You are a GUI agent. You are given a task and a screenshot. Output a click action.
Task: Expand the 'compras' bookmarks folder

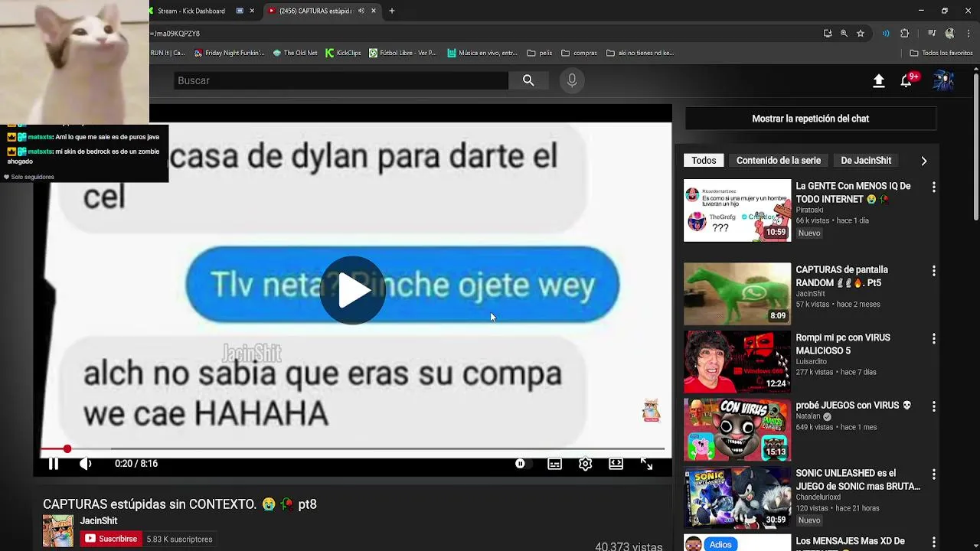pos(579,53)
